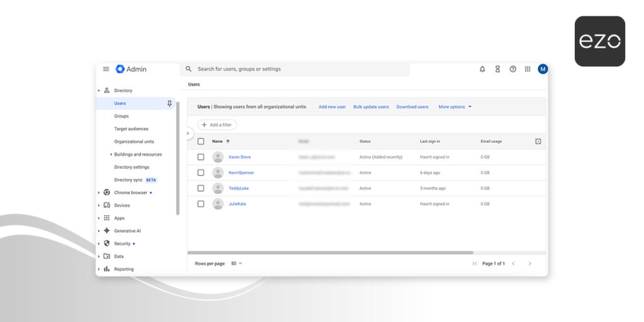The image size is (644, 322).
Task: Tick the checkbox for Karen Steve
Action: pos(201,157)
